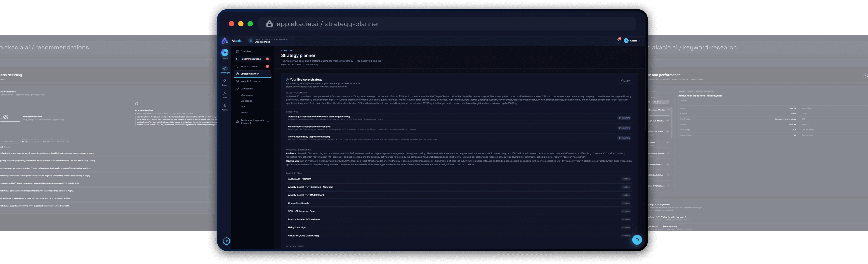
Task: Click AI account review heading in recommendations window
Action: (144, 110)
